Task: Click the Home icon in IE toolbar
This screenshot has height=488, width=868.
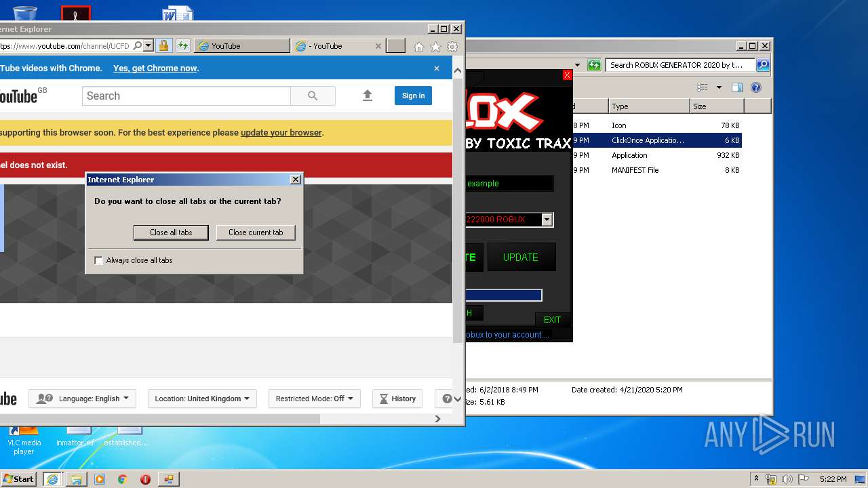Action: click(418, 46)
